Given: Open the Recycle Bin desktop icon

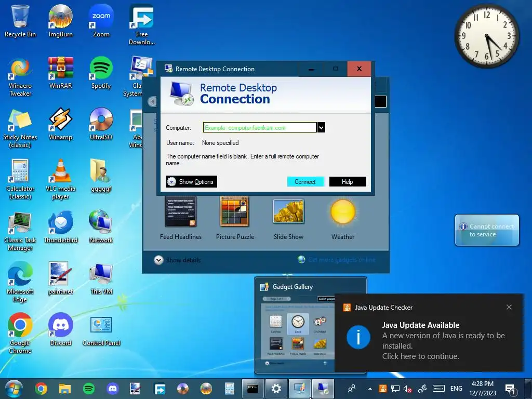Looking at the screenshot, I should 20,21.
